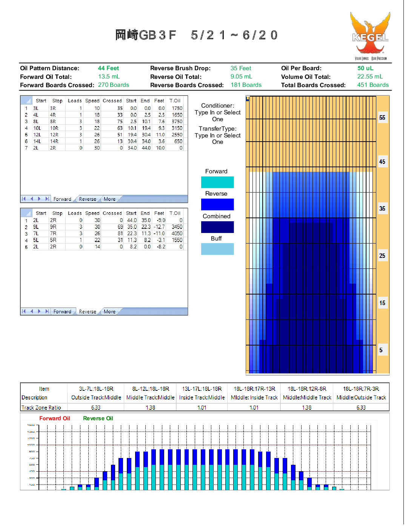This screenshot has height=532, width=411.
Task: Click '3L-7L:18L-18R' track zone header
Action: click(x=96, y=389)
